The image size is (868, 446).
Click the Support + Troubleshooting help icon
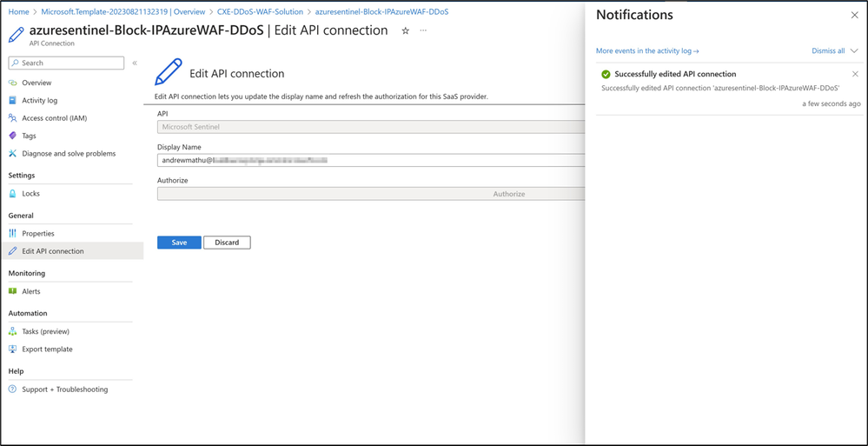[x=13, y=389]
